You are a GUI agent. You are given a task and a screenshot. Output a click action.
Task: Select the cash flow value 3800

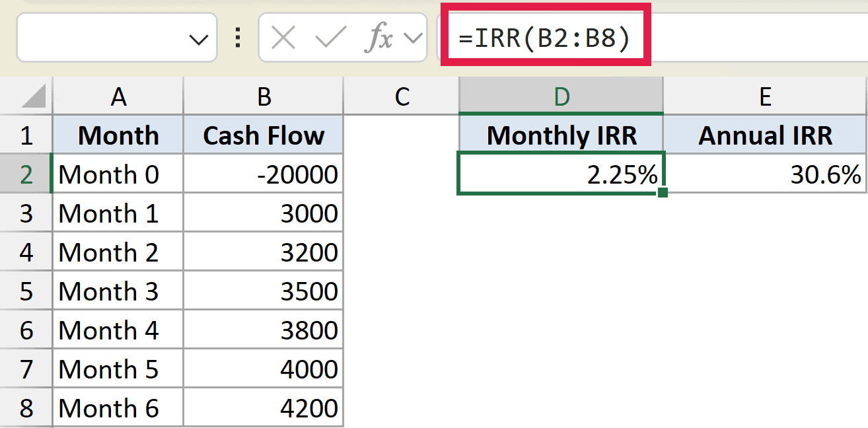click(264, 330)
